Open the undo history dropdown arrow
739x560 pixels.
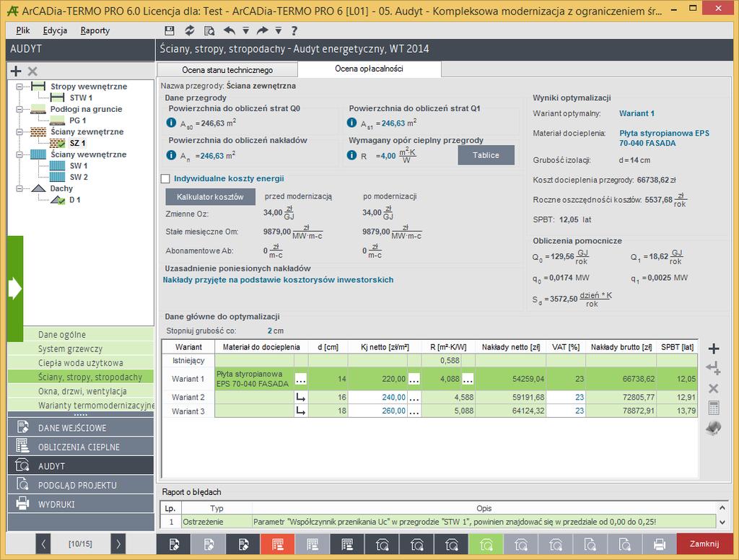coord(245,30)
